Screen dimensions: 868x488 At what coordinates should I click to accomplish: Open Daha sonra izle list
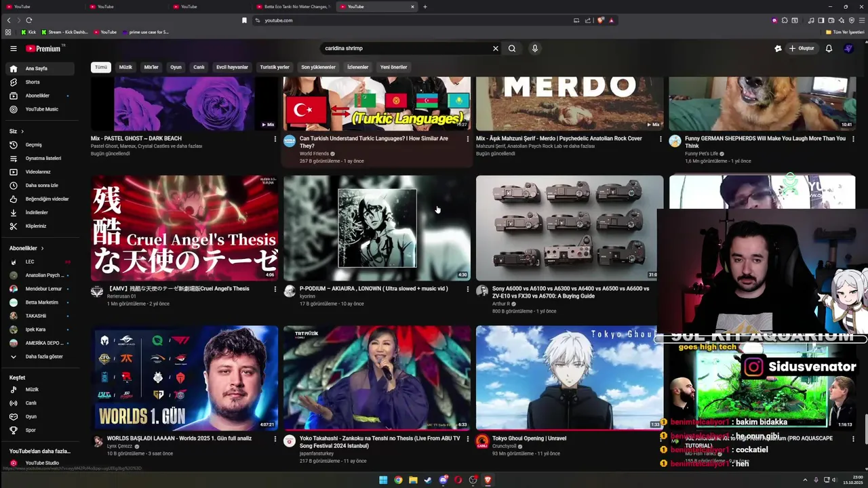pyautogui.click(x=41, y=185)
